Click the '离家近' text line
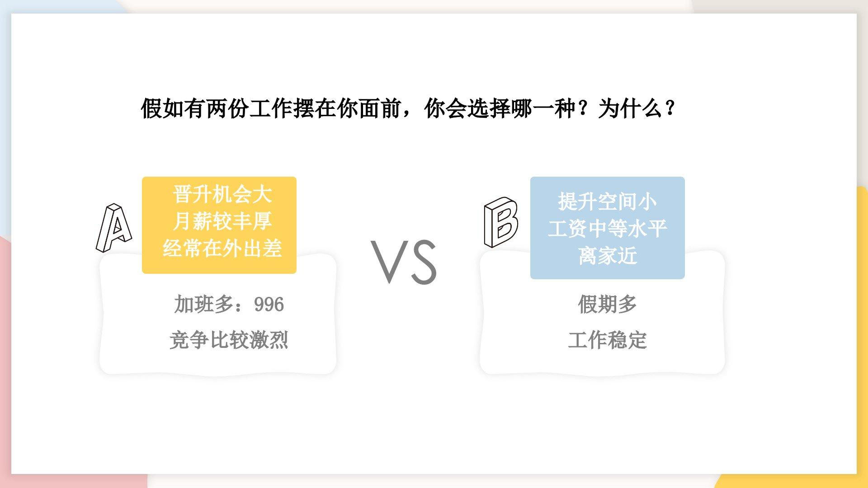This screenshot has width=868, height=488. tap(607, 255)
